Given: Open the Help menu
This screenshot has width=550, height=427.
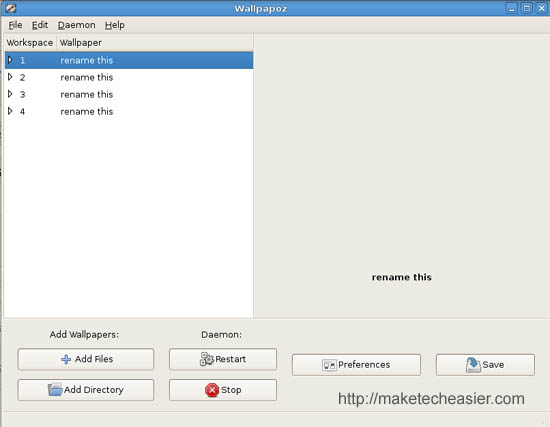Looking at the screenshot, I should click(x=115, y=25).
